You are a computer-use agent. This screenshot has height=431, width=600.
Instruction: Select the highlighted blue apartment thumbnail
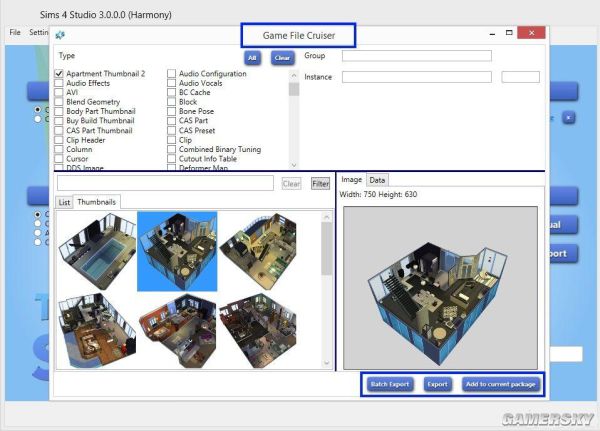click(177, 251)
